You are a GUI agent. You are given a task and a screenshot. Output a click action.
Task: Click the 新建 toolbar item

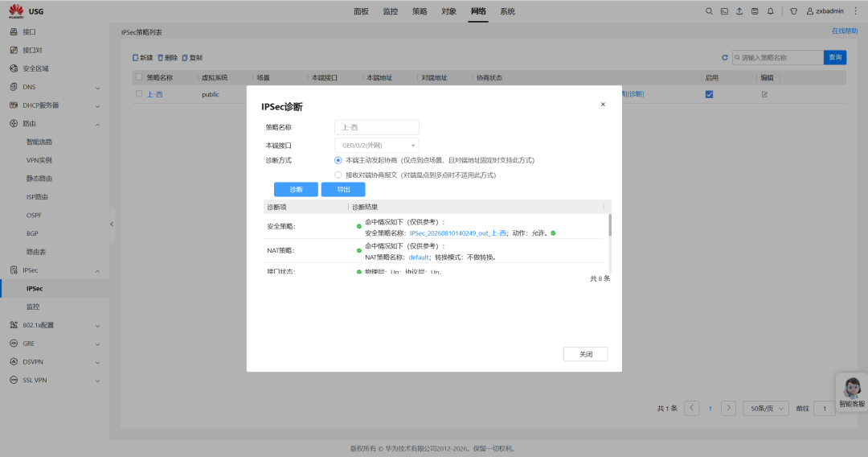coord(143,58)
